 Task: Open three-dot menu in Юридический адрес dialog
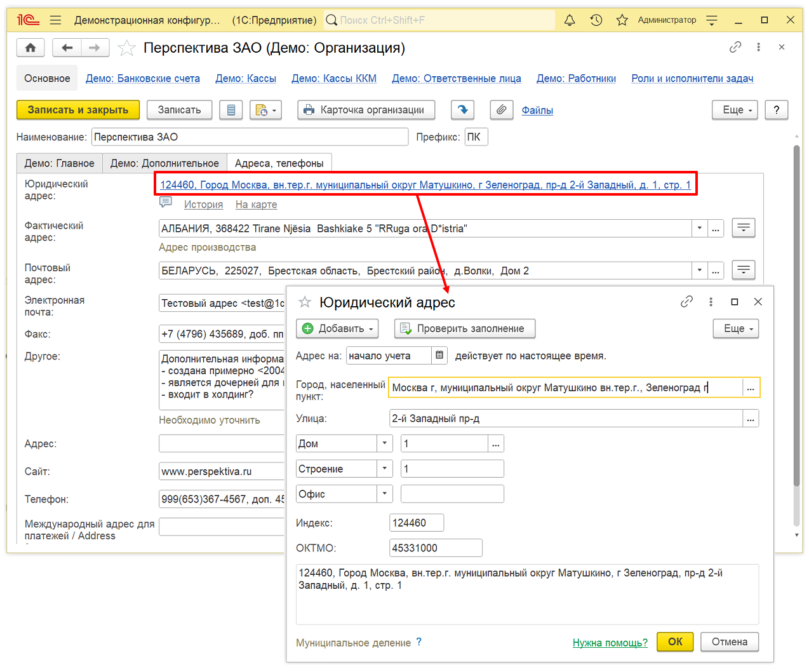click(711, 302)
